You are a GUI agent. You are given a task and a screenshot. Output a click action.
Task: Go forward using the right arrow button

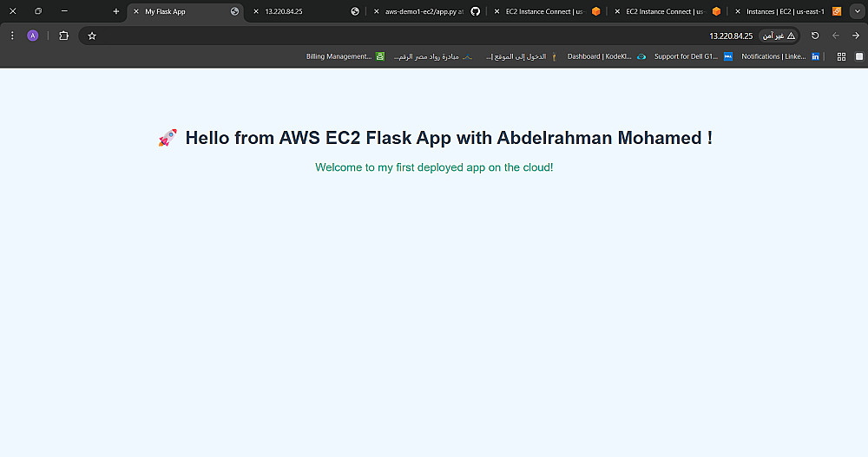click(x=856, y=36)
